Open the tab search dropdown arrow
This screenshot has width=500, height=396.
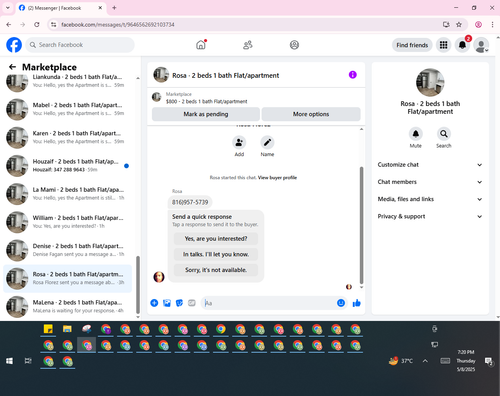[8, 8]
